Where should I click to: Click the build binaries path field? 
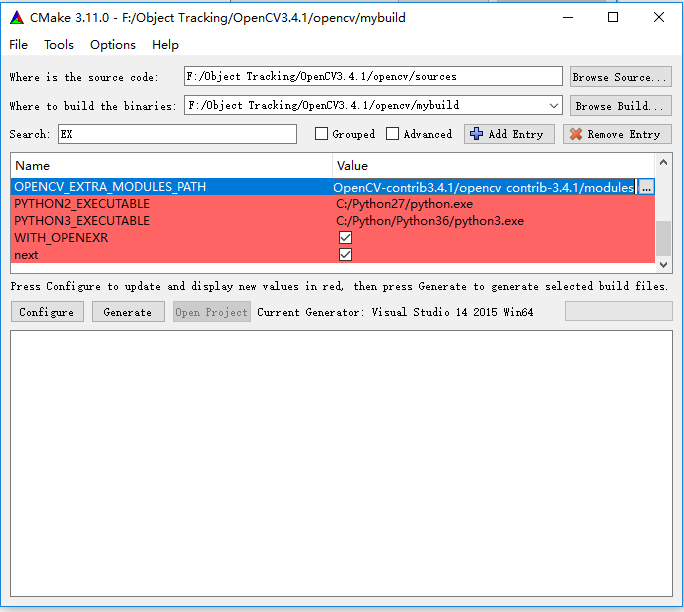point(373,105)
